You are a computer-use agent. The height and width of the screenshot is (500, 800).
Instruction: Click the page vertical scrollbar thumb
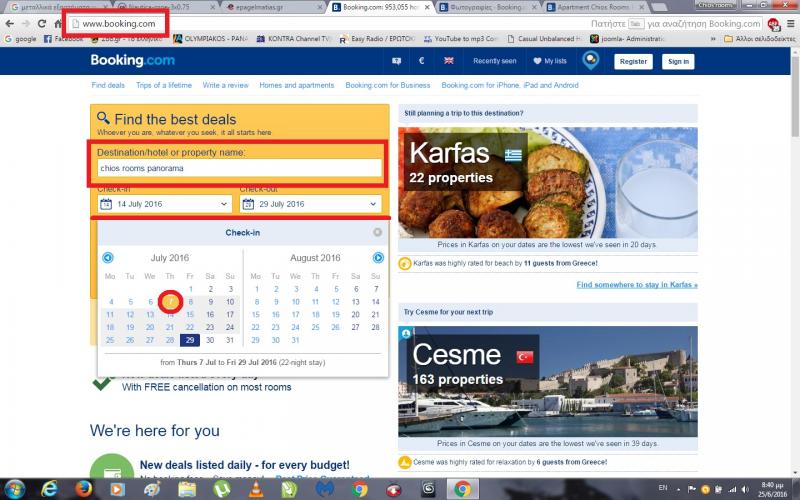795,95
